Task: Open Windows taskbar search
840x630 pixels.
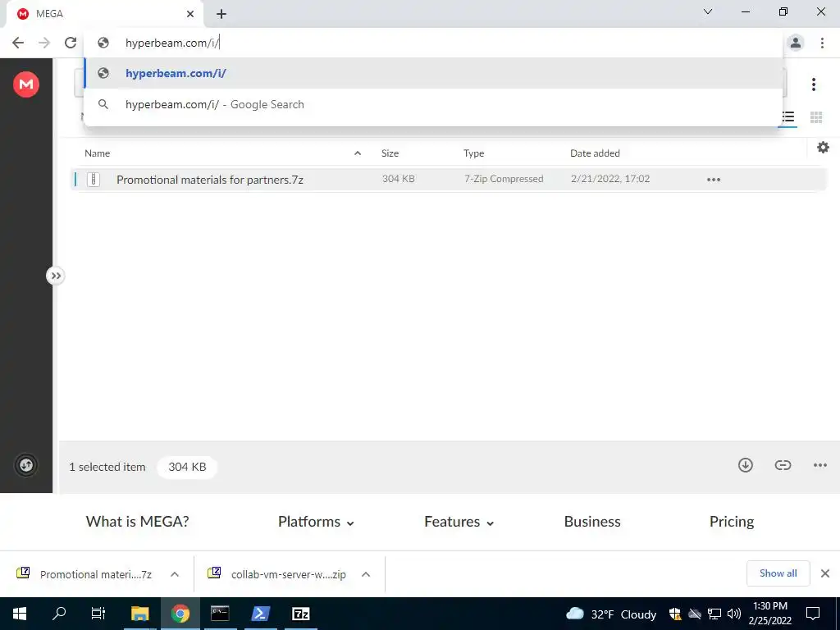Action: (59, 614)
